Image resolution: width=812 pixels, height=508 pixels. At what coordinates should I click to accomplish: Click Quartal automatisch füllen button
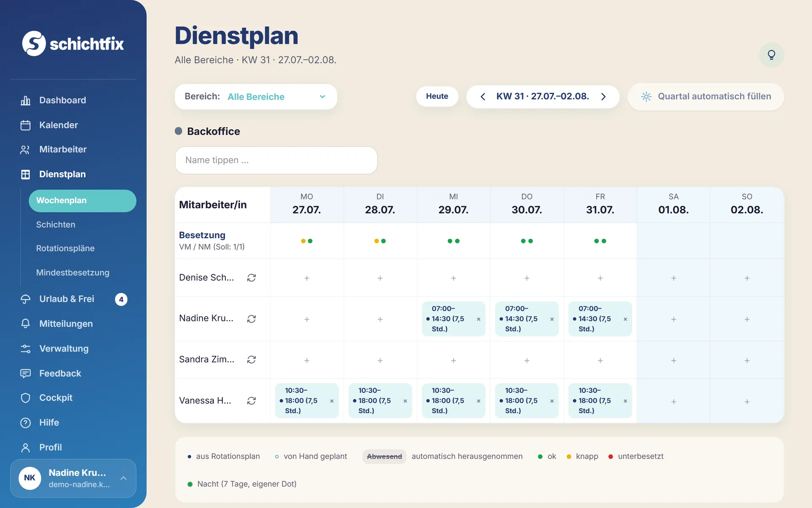point(706,97)
